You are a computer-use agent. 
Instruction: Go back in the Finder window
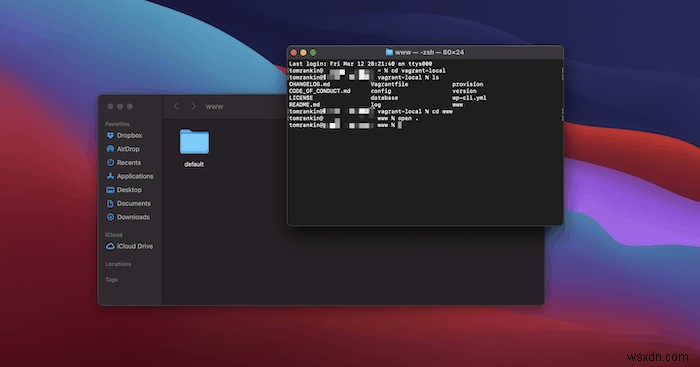click(176, 106)
